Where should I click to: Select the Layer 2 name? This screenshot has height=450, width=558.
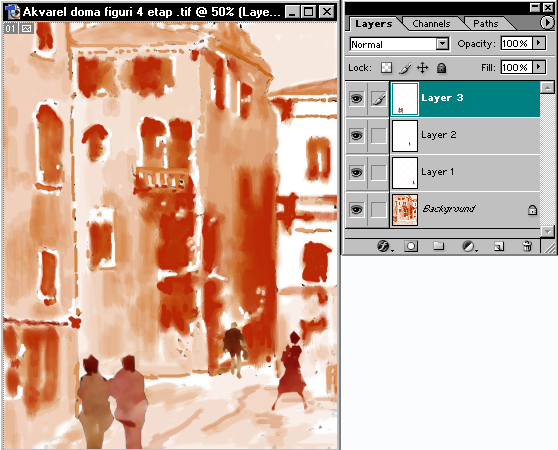tap(439, 135)
